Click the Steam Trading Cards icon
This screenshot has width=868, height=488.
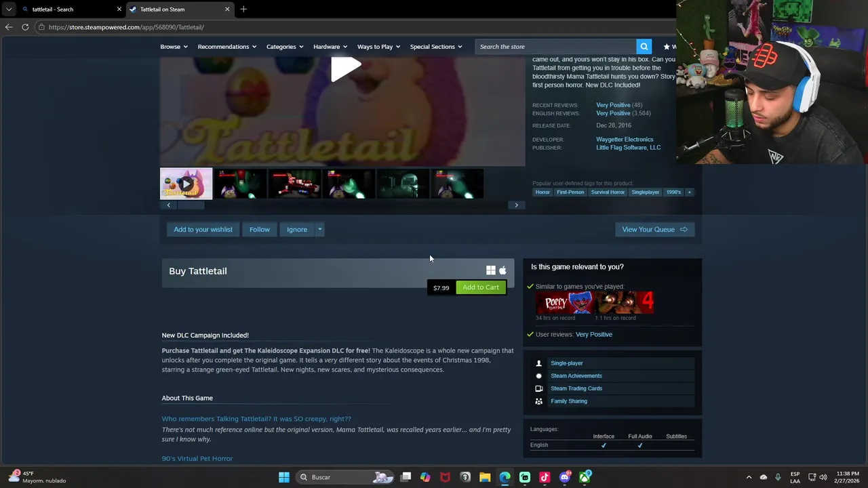click(539, 388)
